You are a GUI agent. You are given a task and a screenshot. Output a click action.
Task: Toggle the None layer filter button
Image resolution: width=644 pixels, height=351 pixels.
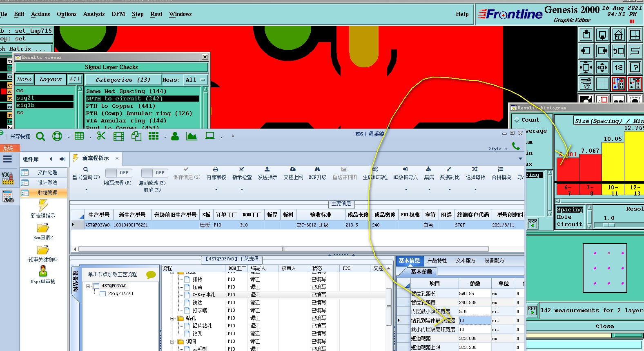24,80
